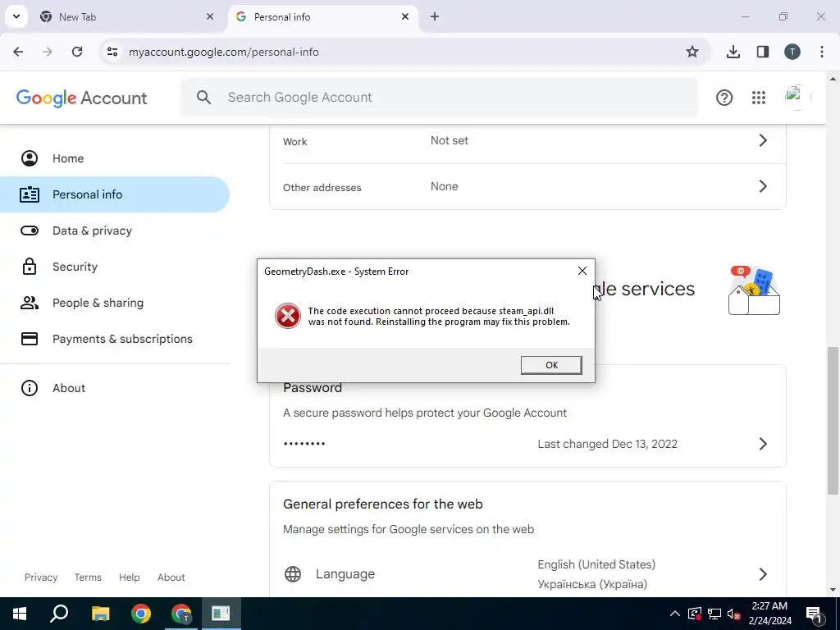Reload the Personal info page
840x630 pixels.
[x=77, y=52]
